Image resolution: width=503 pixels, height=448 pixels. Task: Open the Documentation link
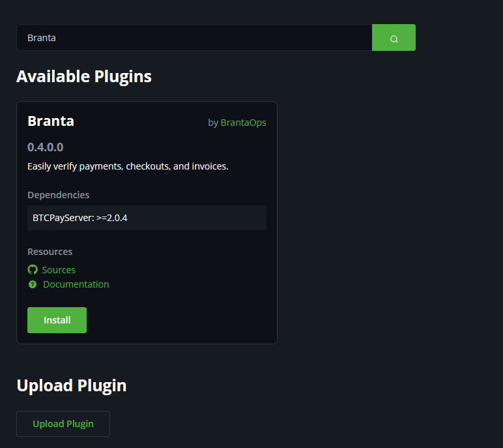click(x=76, y=284)
